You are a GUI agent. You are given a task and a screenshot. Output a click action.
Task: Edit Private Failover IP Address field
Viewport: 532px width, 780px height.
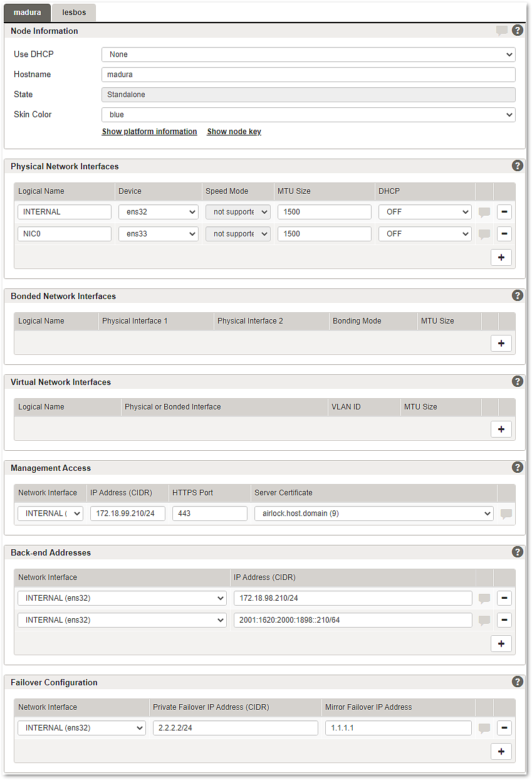[236, 728]
